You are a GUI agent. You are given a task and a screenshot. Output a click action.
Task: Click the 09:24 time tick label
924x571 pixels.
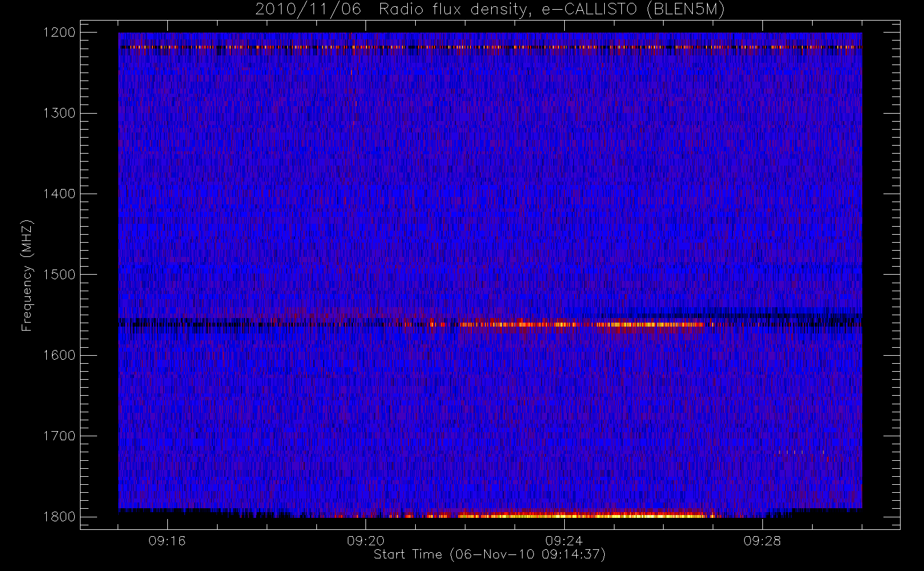click(564, 541)
